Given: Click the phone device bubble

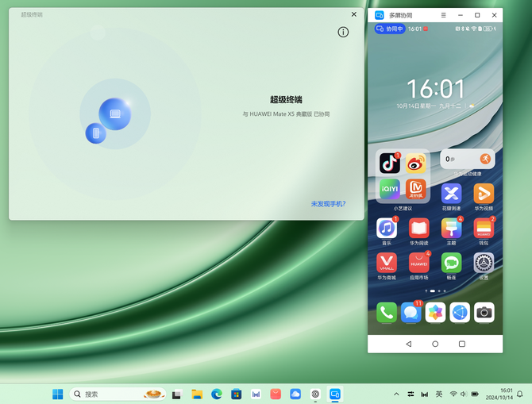Looking at the screenshot, I should (x=95, y=133).
